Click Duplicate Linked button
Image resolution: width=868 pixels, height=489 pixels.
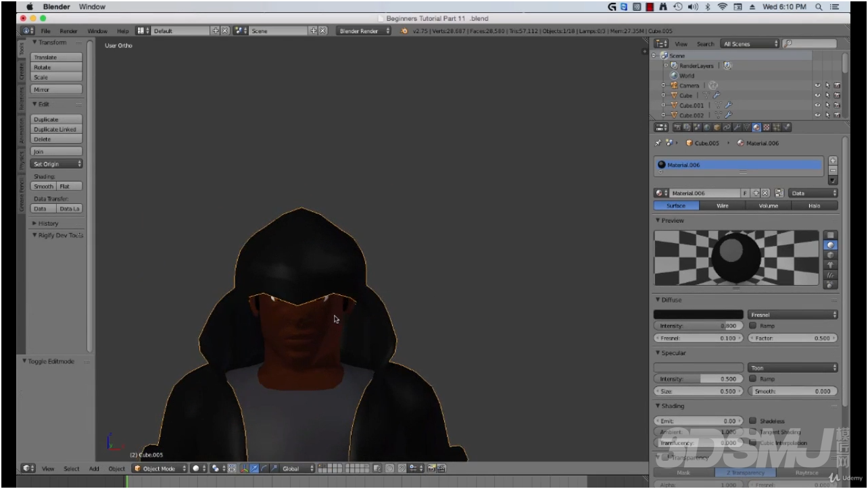click(57, 129)
